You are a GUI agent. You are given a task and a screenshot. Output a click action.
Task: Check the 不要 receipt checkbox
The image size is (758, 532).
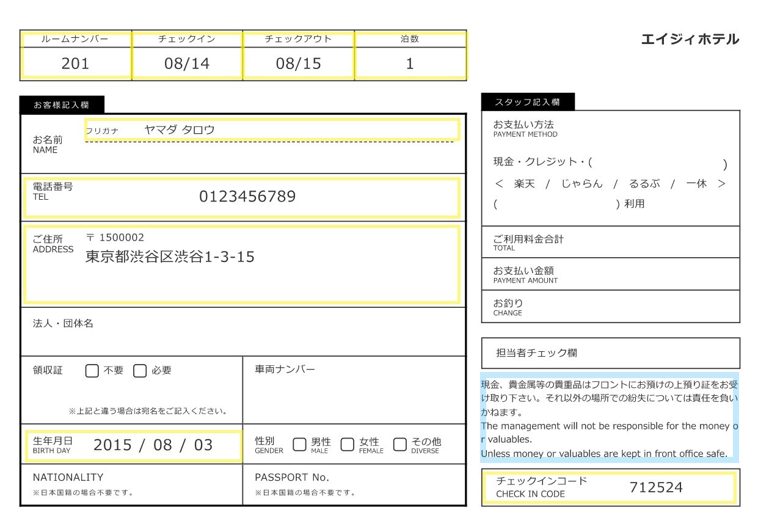[92, 371]
